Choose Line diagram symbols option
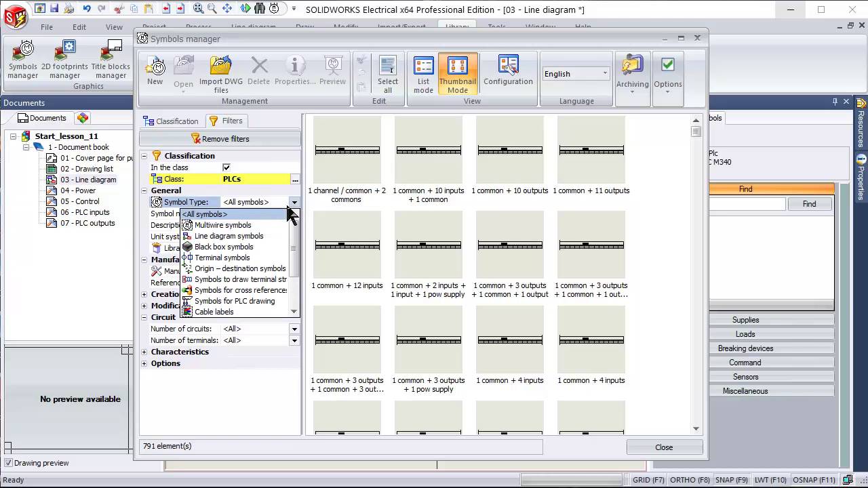Screen dimensions: 868x488 229,236
